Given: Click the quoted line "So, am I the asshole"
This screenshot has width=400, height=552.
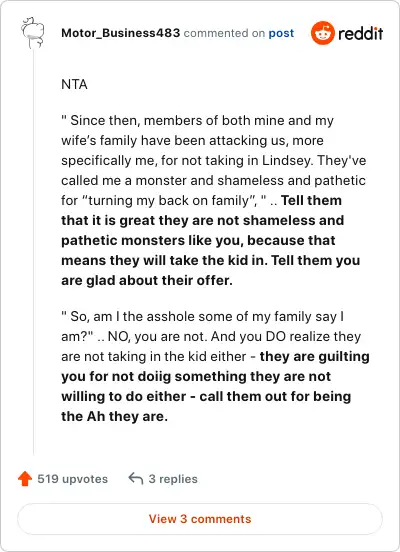Looking at the screenshot, I should pos(202,316).
